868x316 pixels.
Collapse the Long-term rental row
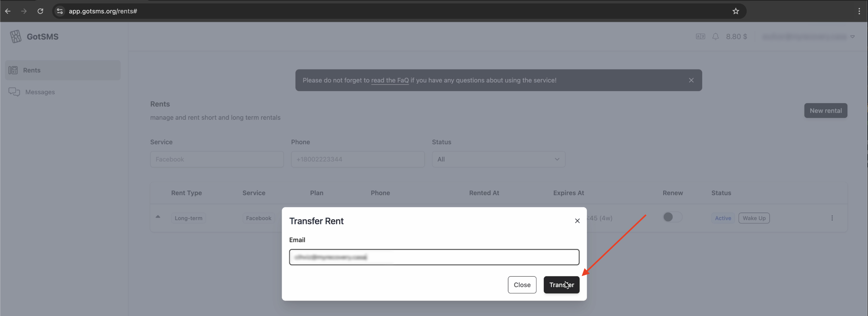(158, 217)
